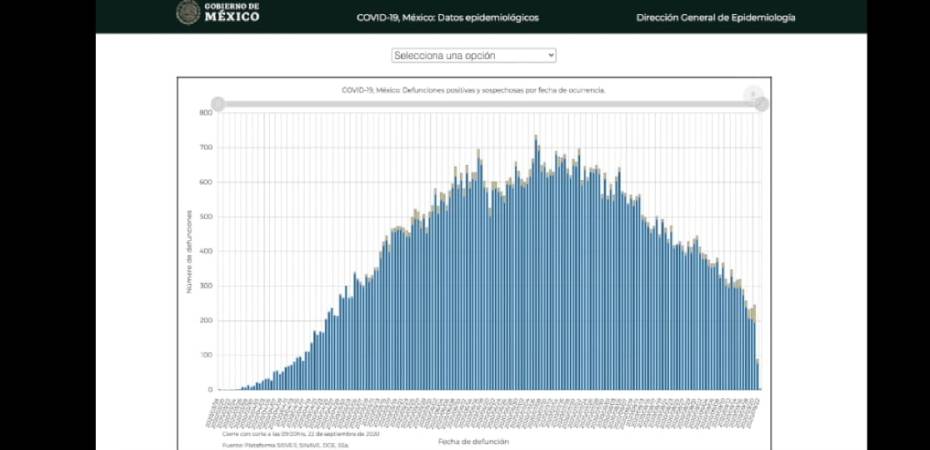Click the dropdown arrow of the option selector
Image resolution: width=930 pixels, height=450 pixels.
[550, 55]
